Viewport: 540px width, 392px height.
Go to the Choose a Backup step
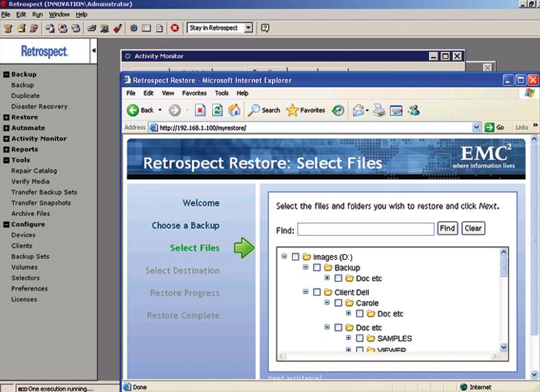186,225
